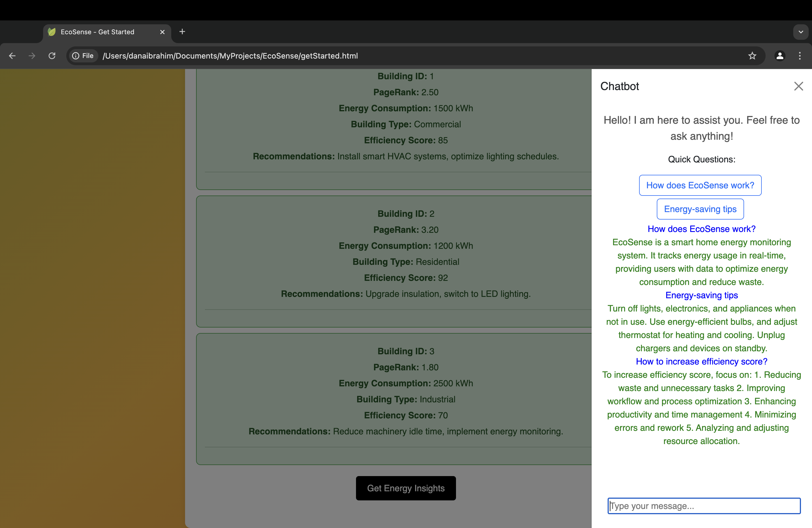Click the address bar URL text
This screenshot has height=528, width=812.
point(230,56)
